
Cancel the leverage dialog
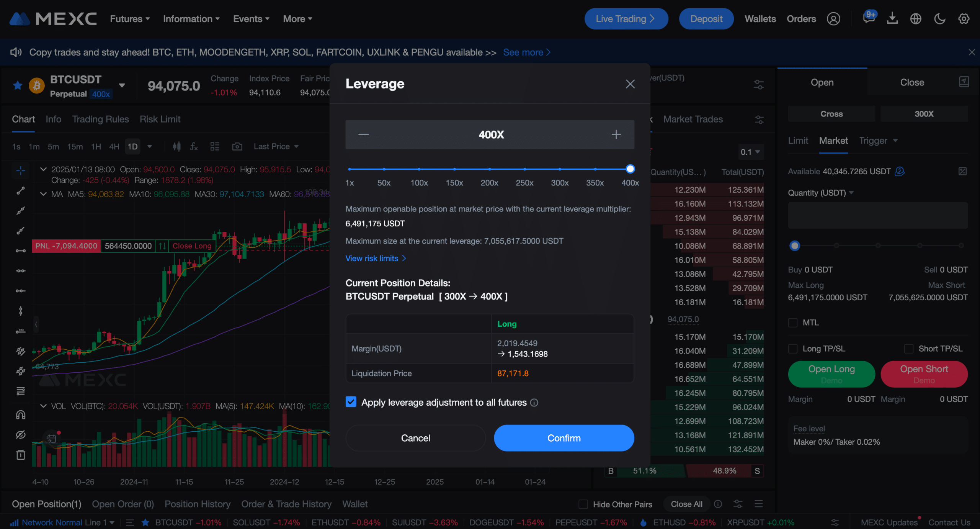point(415,438)
